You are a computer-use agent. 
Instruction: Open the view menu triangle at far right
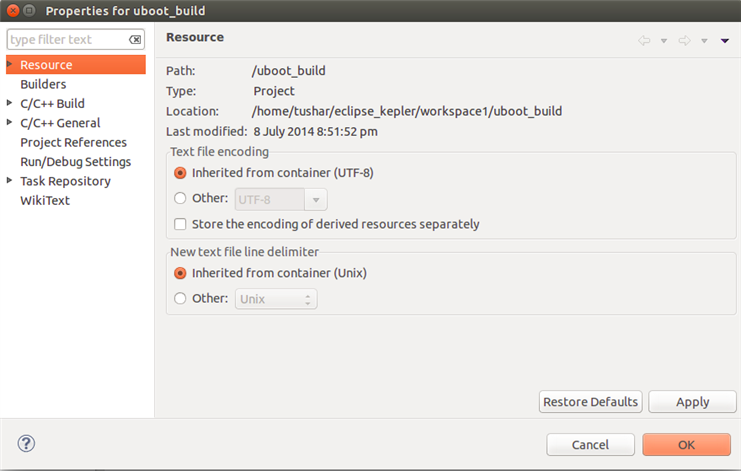click(725, 41)
